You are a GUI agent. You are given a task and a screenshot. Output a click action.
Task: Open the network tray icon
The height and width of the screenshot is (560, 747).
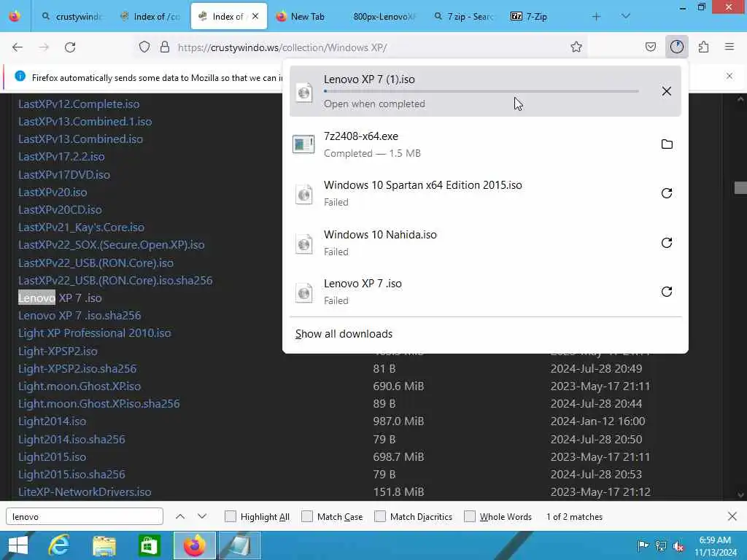[x=660, y=545]
